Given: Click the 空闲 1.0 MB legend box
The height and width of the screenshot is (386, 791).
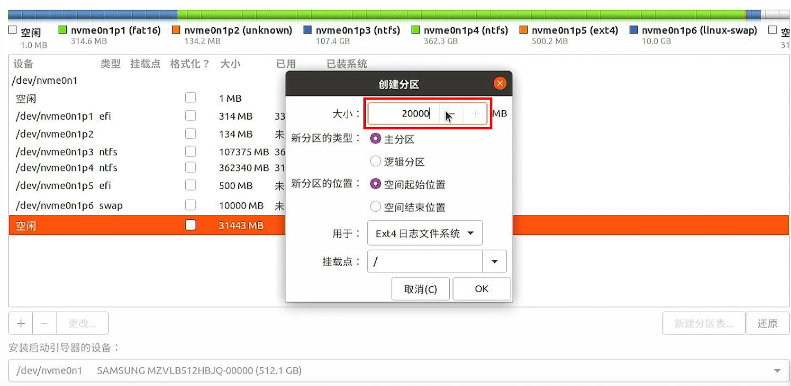Looking at the screenshot, I should (x=13, y=30).
